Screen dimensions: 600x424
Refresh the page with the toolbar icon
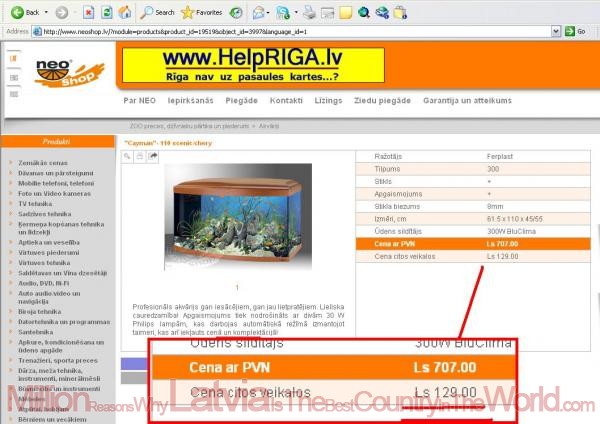click(107, 12)
